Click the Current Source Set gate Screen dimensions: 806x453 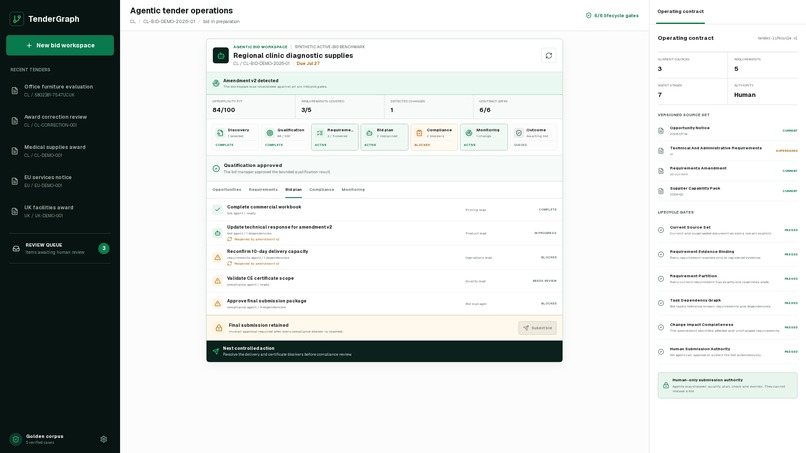727,230
